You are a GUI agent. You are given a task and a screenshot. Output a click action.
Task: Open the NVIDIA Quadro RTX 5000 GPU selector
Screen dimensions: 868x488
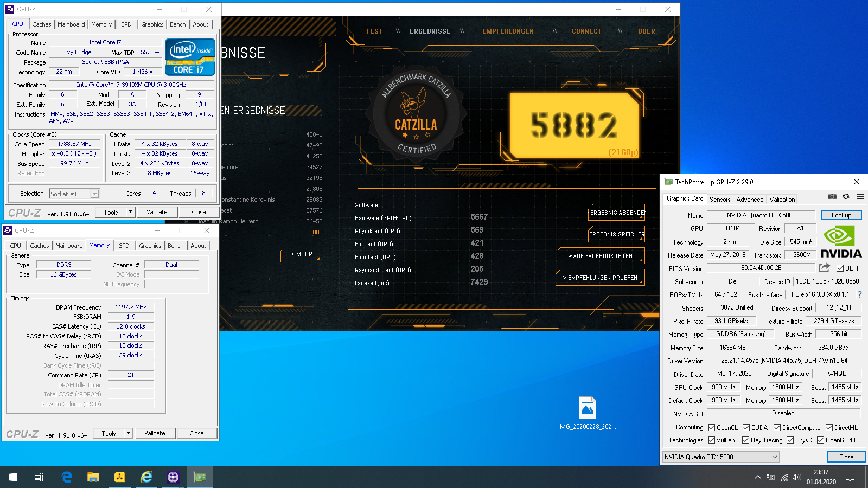click(x=720, y=457)
